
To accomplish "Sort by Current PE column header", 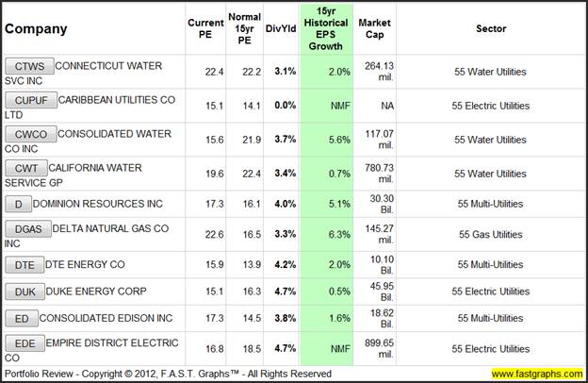I will pyautogui.click(x=205, y=29).
